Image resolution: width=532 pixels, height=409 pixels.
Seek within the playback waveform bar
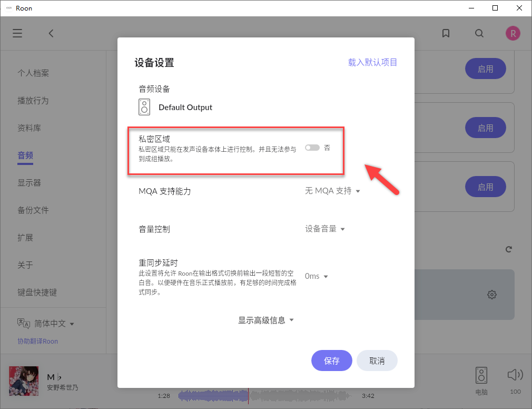tap(265, 396)
